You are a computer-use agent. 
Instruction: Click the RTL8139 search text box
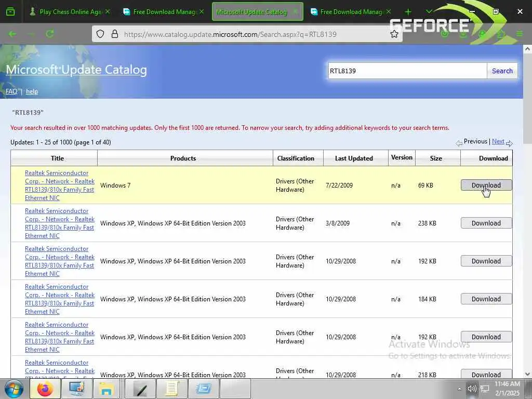click(407, 71)
